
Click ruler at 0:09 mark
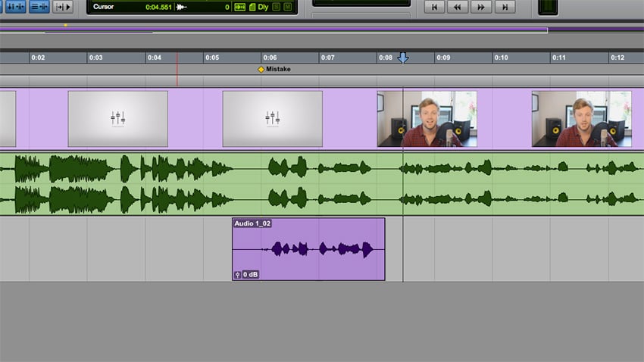tap(443, 58)
